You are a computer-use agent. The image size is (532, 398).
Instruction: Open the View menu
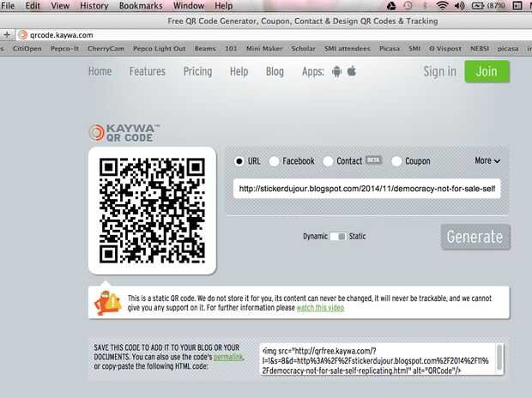click(x=60, y=6)
